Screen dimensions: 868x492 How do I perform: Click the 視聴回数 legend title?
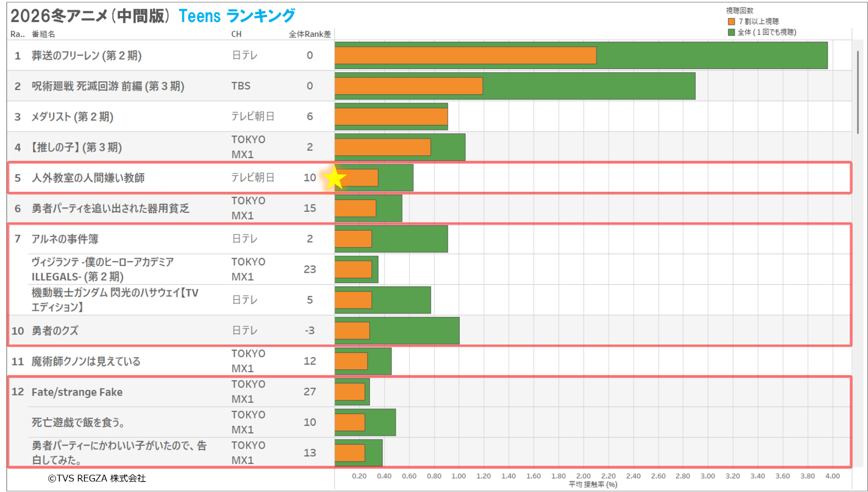click(x=739, y=10)
